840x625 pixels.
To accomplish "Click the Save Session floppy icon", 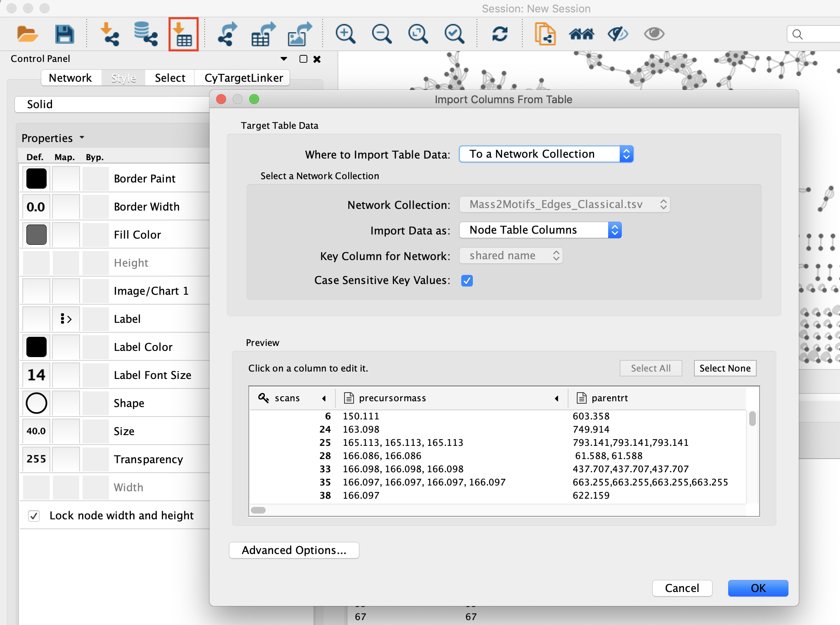I will pyautogui.click(x=64, y=34).
